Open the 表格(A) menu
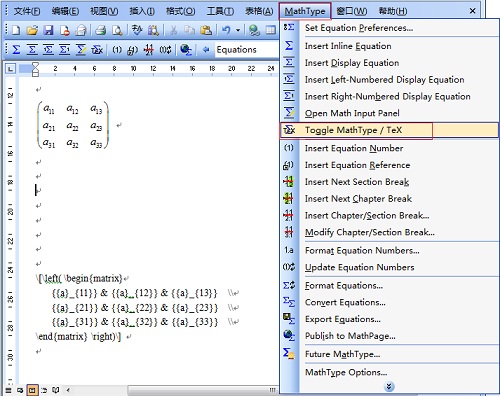This screenshot has width=500, height=396. point(259,11)
